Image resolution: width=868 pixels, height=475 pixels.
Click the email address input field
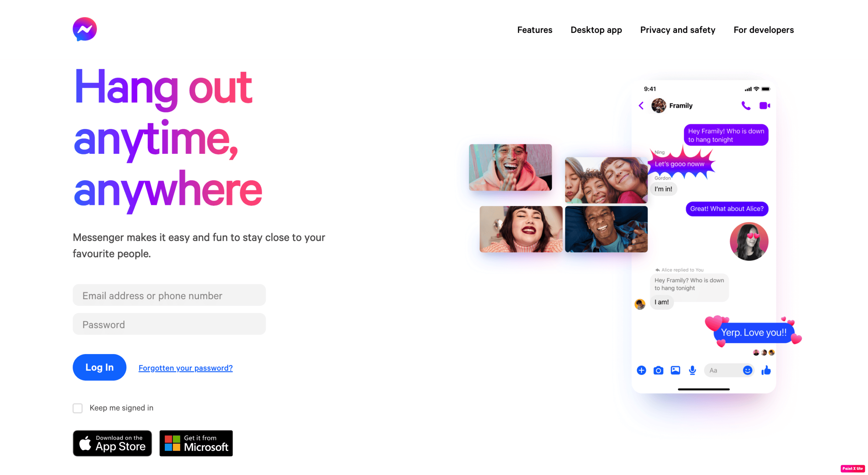tap(169, 295)
